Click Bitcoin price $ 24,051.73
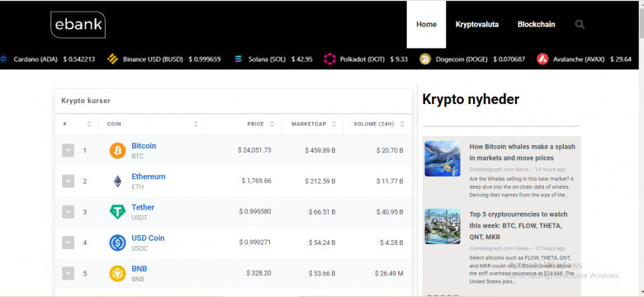Screen dimensions: 644x297 254,150
